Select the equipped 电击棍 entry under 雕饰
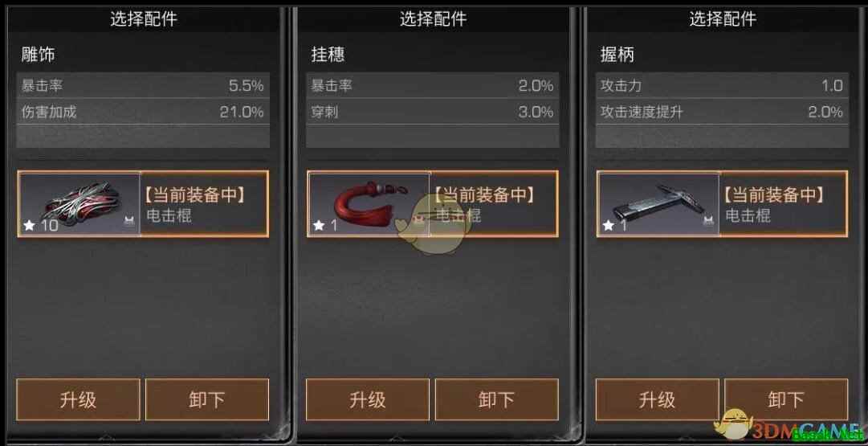The width and height of the screenshot is (868, 446). point(144,203)
